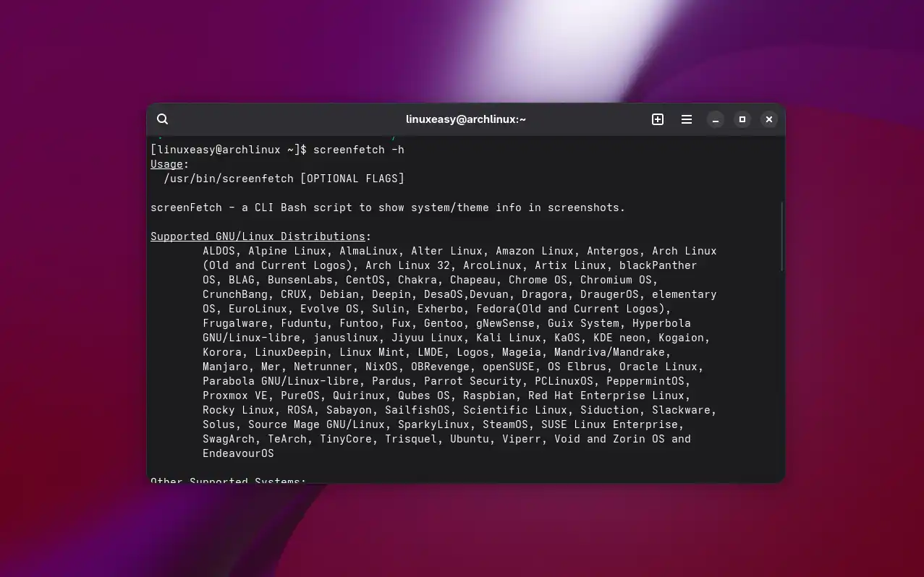Click 'Parabola GNU/Linux-libre' text
The width and height of the screenshot is (924, 577).
[281, 381]
